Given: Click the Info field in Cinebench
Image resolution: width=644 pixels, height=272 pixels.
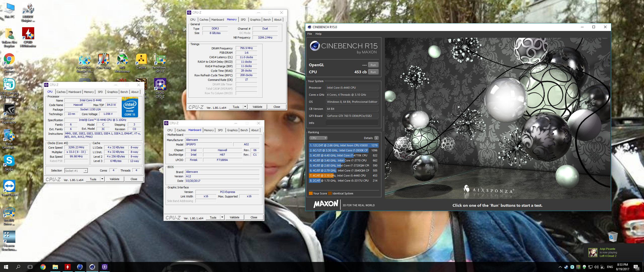Looking at the screenshot, I should click(x=352, y=123).
